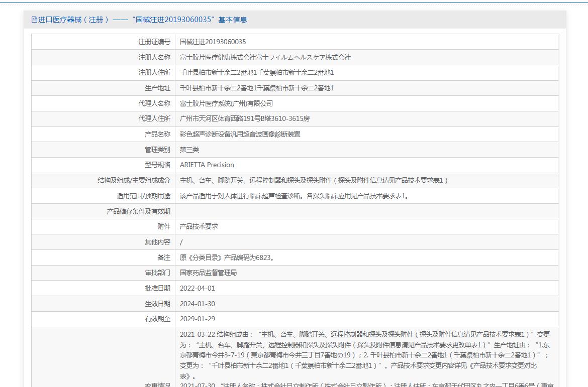Click the 管理类别 label
Viewport: 588px width, 387px height.
(157, 150)
